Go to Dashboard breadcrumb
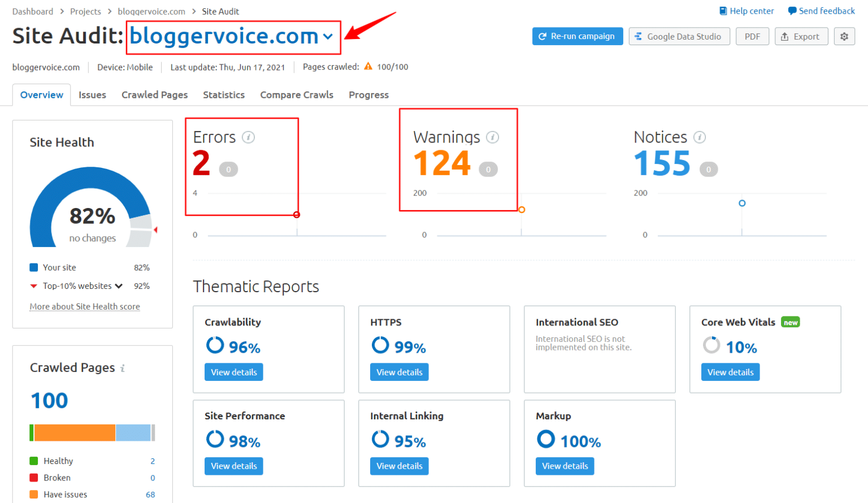The width and height of the screenshot is (868, 503). pos(33,11)
